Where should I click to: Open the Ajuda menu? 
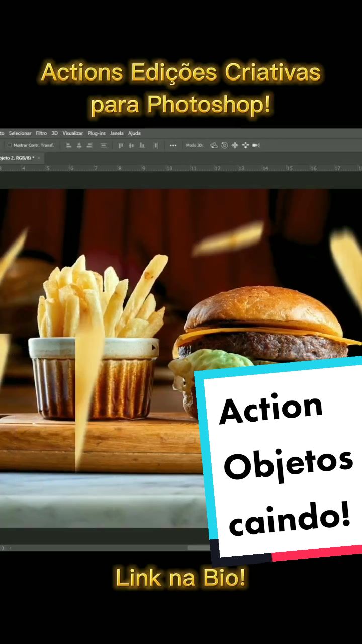134,133
